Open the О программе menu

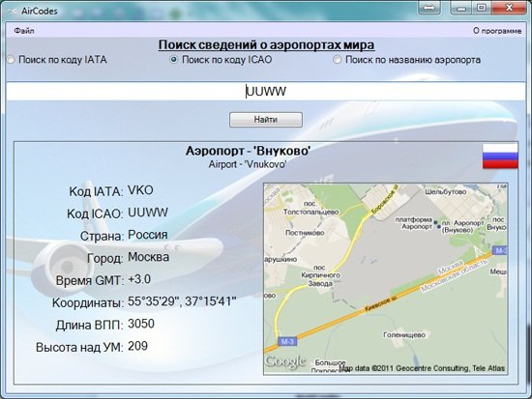497,31
